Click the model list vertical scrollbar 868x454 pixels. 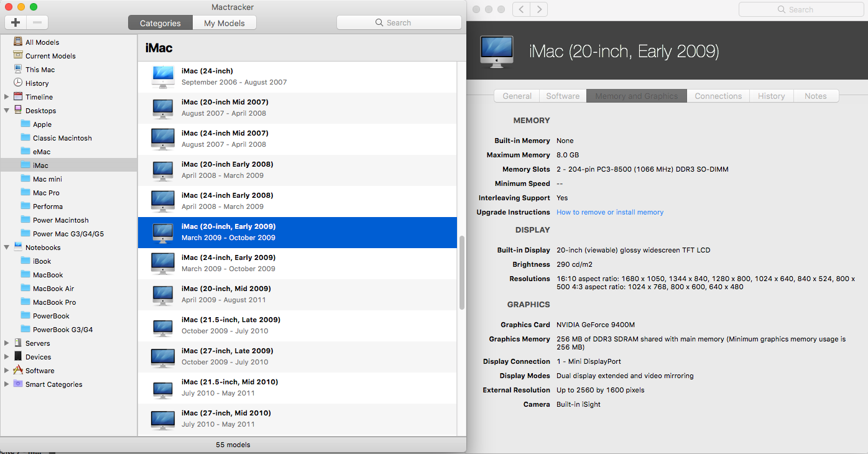pyautogui.click(x=461, y=274)
